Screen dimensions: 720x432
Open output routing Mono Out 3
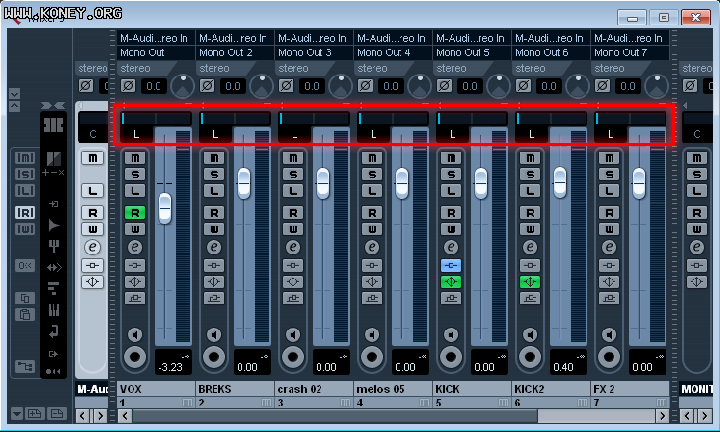tap(314, 53)
